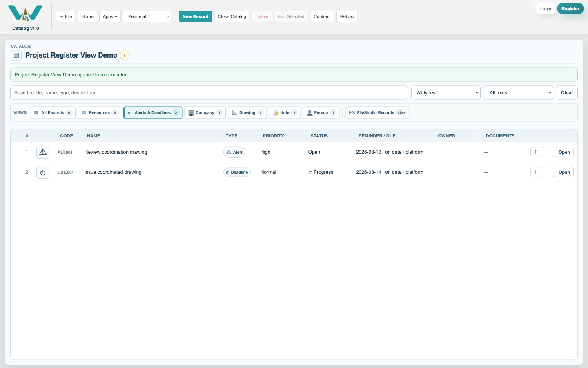
Task: Click the Alert type badge
Action: click(234, 152)
